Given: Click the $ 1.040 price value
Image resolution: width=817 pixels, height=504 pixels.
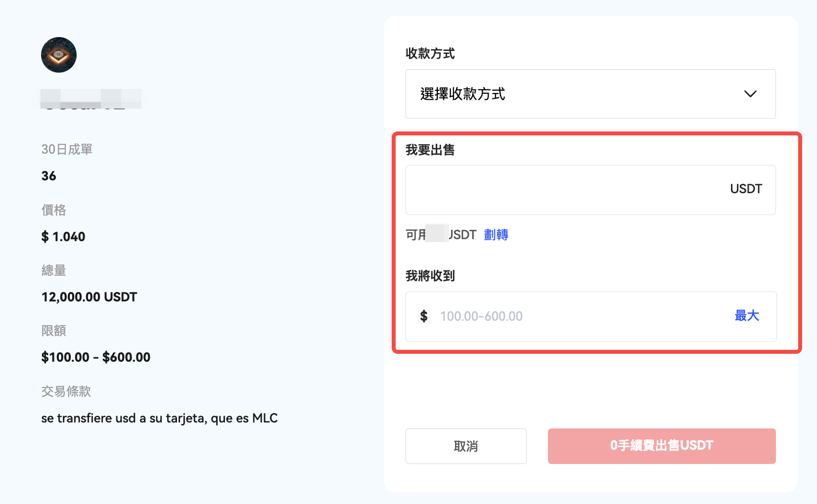Looking at the screenshot, I should coord(63,237).
